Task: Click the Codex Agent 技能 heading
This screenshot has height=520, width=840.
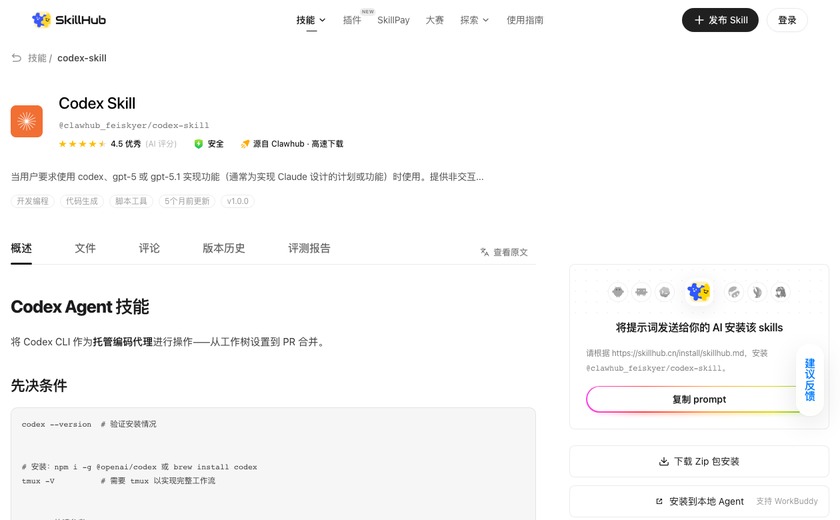Action: click(80, 307)
